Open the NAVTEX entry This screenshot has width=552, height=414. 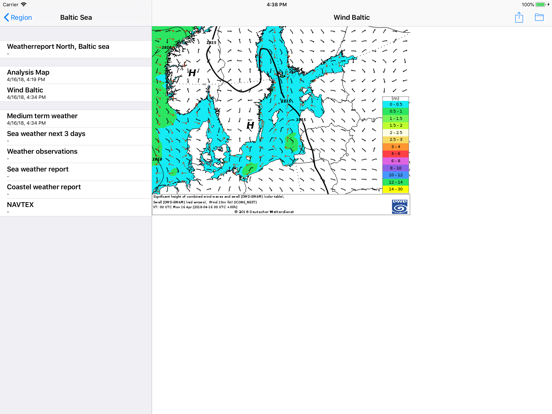[76, 207]
